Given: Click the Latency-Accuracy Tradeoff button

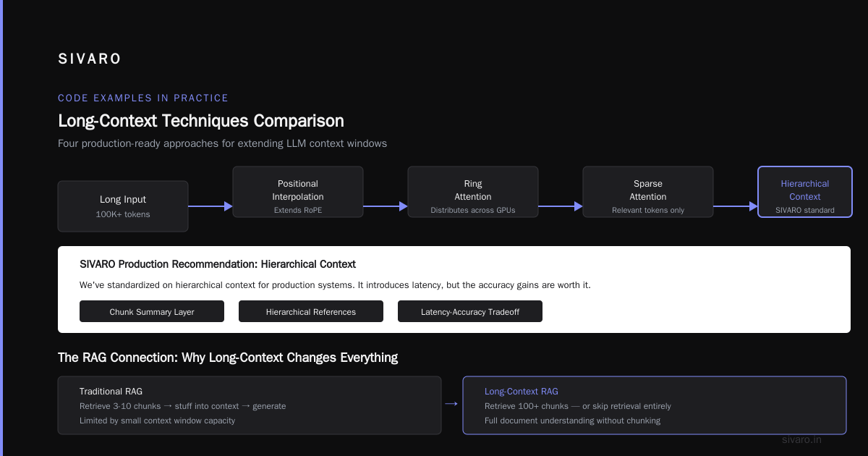Looking at the screenshot, I should click(x=470, y=311).
